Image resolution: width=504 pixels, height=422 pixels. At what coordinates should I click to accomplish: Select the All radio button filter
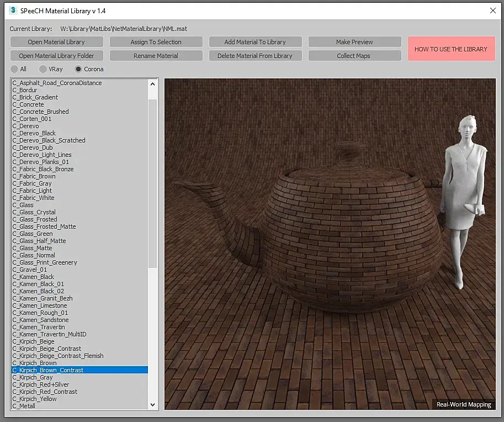(x=15, y=70)
